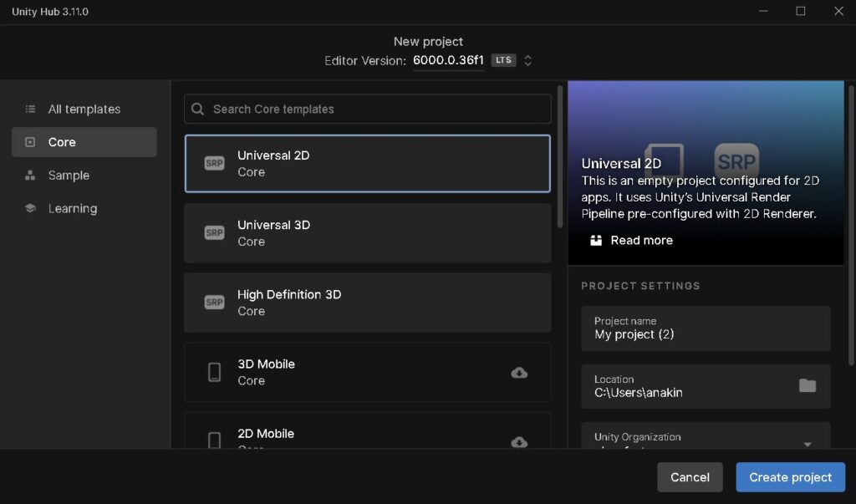Maximize the Unity Hub window
The height and width of the screenshot is (504, 856).
[x=800, y=11]
